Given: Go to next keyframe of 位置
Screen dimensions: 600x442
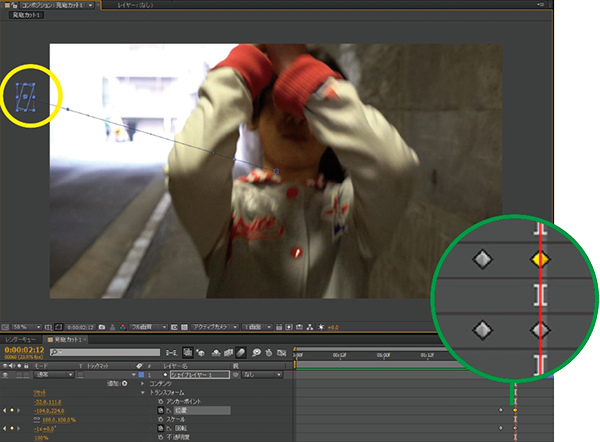Looking at the screenshot, I should pos(18,410).
